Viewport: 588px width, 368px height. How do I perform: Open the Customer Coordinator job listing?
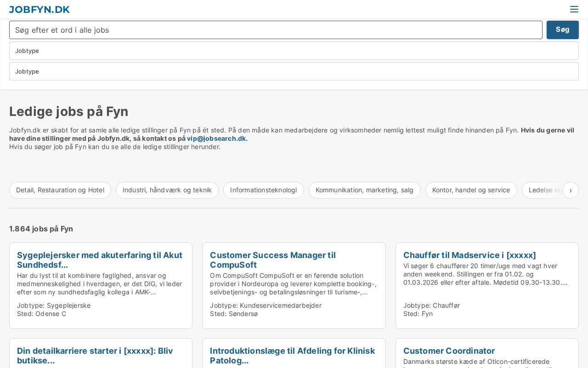click(449, 351)
